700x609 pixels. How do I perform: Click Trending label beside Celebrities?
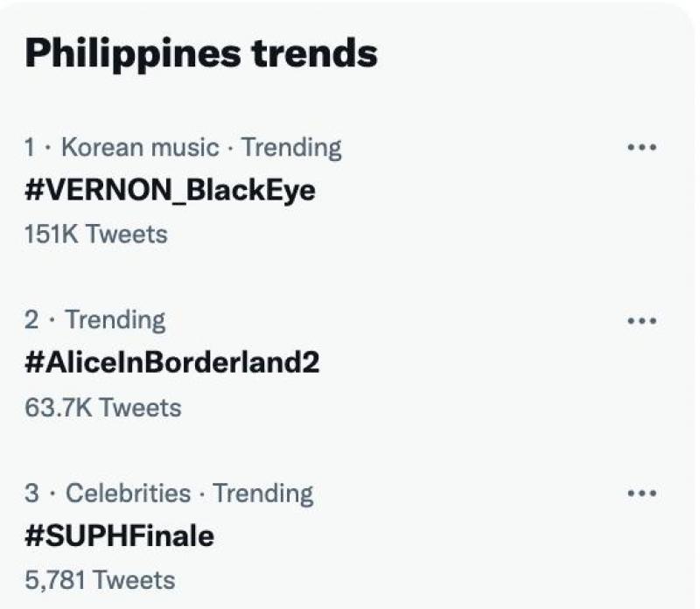[263, 493]
